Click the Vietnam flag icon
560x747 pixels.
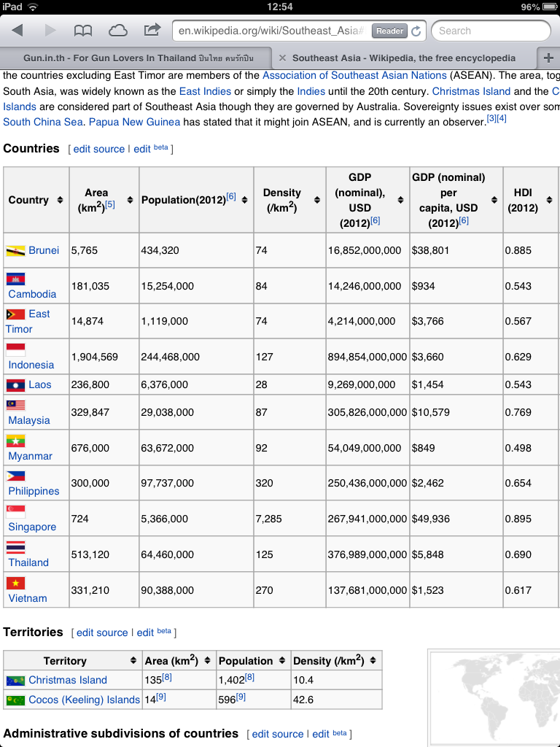click(15, 583)
